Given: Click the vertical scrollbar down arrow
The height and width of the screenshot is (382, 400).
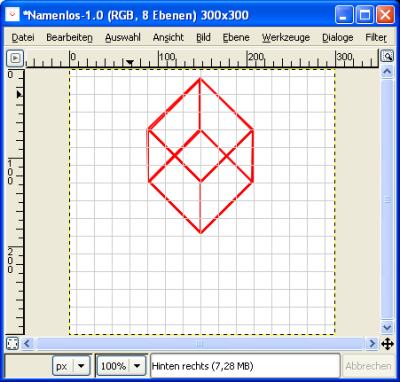Looking at the screenshot, I should [x=387, y=327].
